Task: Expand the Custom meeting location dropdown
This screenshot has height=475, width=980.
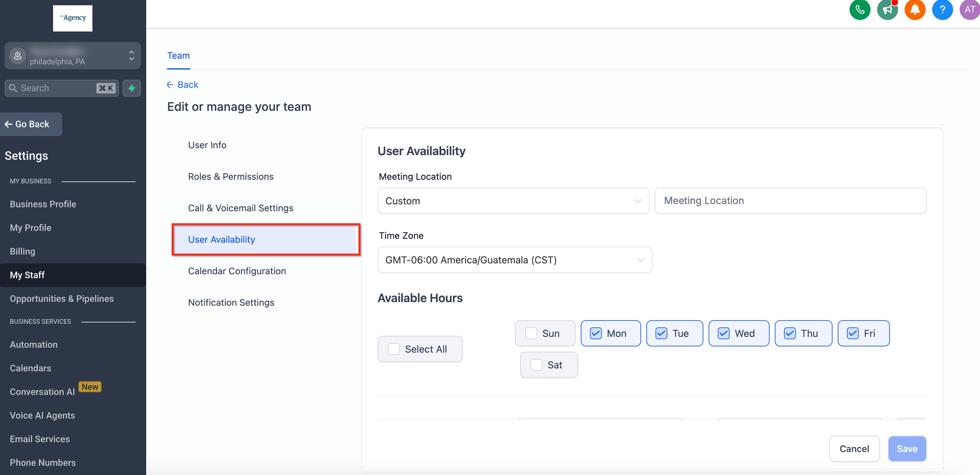Action: coord(513,201)
